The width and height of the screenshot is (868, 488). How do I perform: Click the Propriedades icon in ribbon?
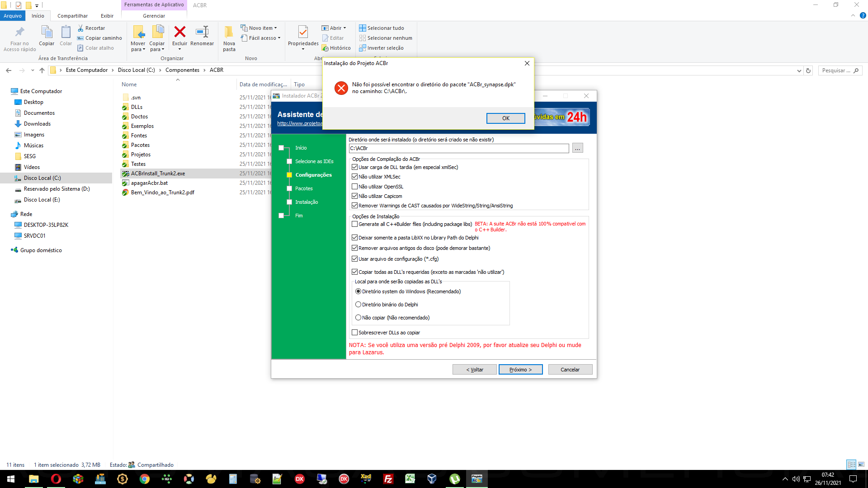click(303, 32)
